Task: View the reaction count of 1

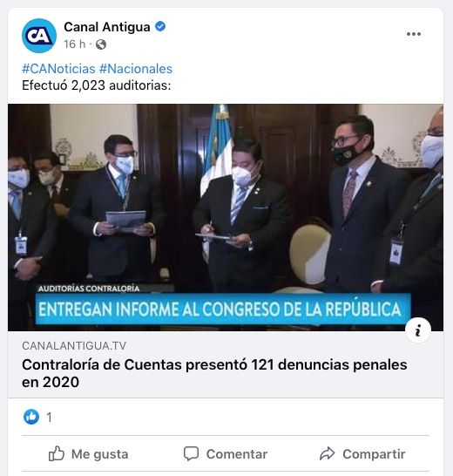Action: click(x=49, y=418)
